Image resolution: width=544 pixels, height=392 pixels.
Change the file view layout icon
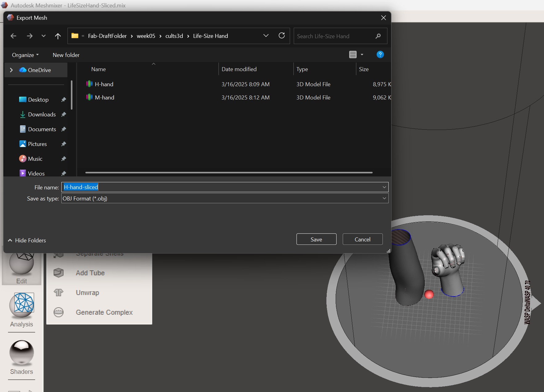pos(353,55)
